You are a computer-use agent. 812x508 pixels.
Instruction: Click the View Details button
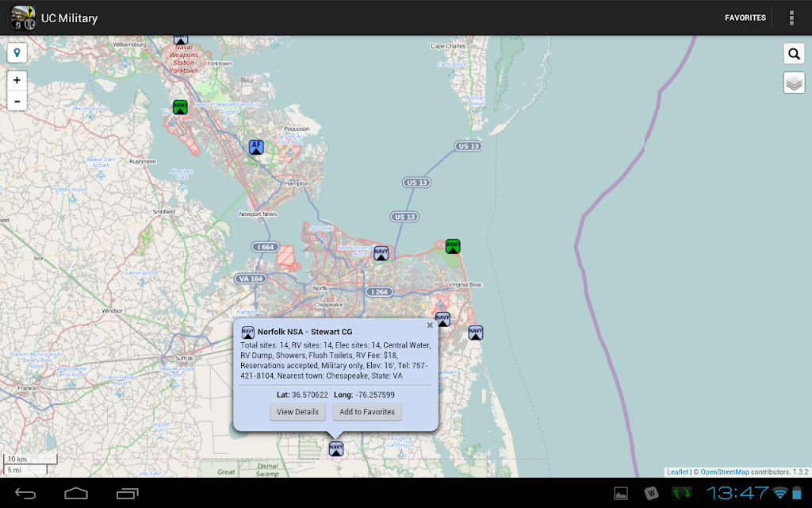[298, 412]
